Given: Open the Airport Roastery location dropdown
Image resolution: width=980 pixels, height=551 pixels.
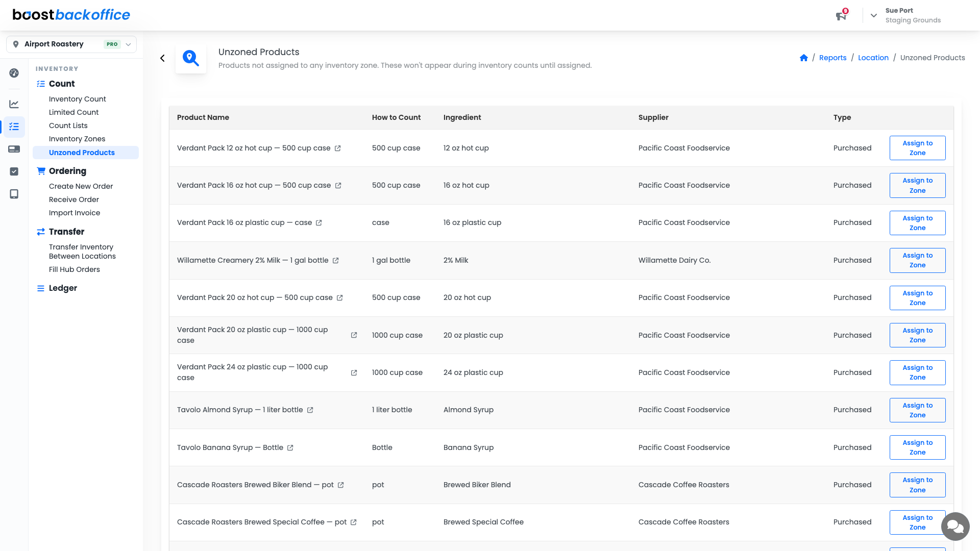Looking at the screenshot, I should click(71, 44).
